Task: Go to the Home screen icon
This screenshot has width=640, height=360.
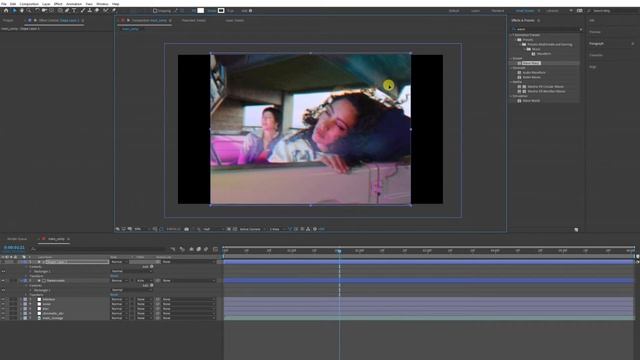Action: coord(6,11)
